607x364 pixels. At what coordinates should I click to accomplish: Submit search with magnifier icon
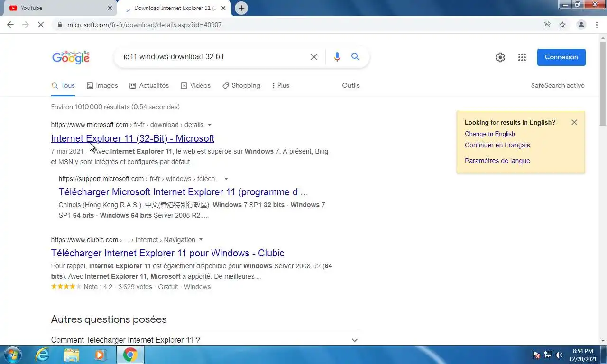(x=355, y=57)
